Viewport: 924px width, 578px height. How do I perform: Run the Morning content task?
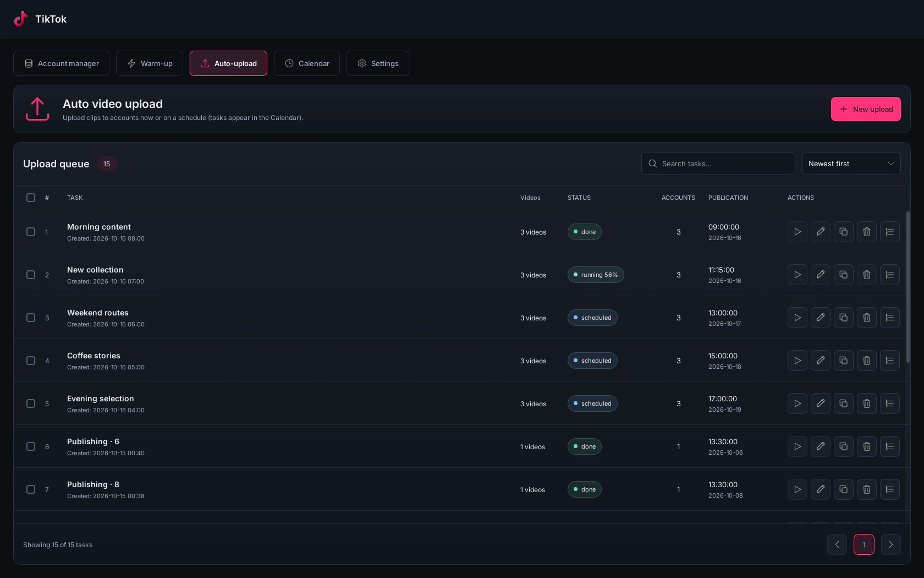pos(798,232)
